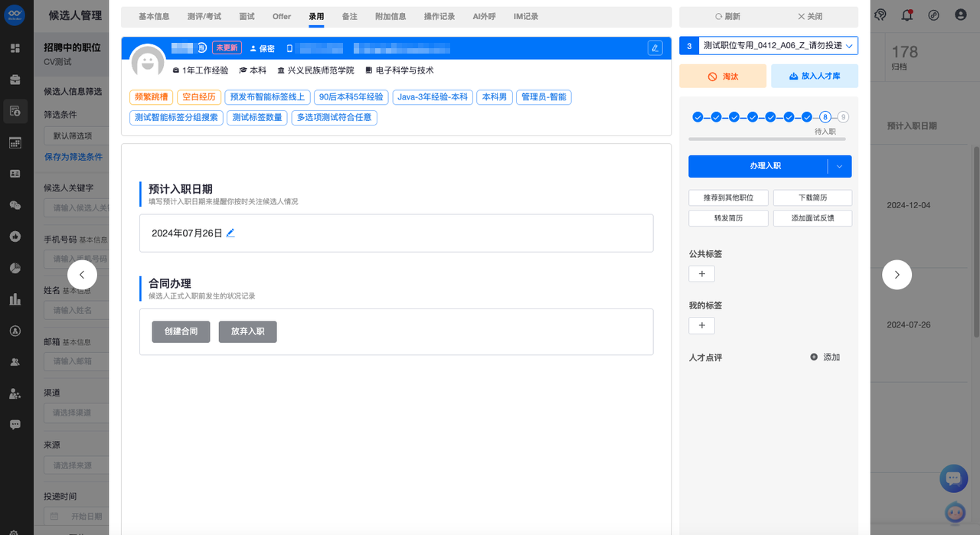The image size is (980, 535).
Task: Go to previous candidate with left arrow
Action: pyautogui.click(x=82, y=275)
